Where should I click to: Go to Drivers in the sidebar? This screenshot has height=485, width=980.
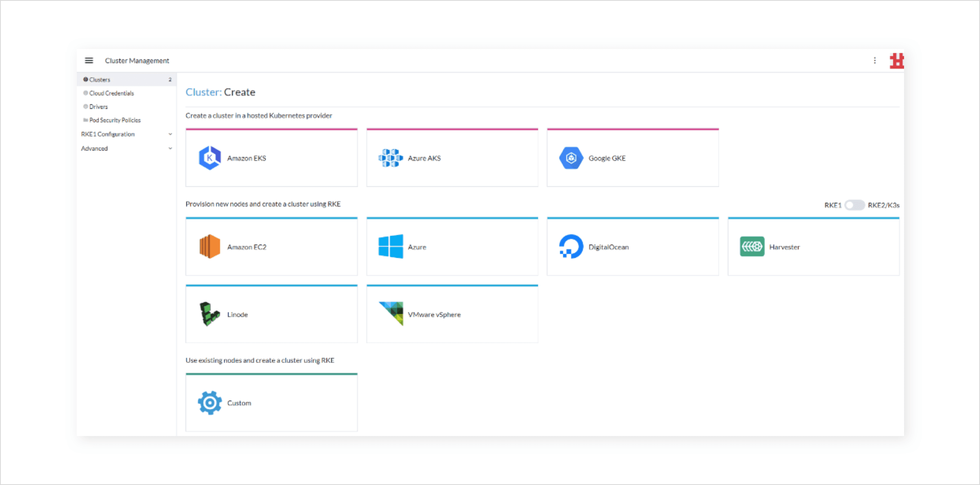tap(98, 107)
